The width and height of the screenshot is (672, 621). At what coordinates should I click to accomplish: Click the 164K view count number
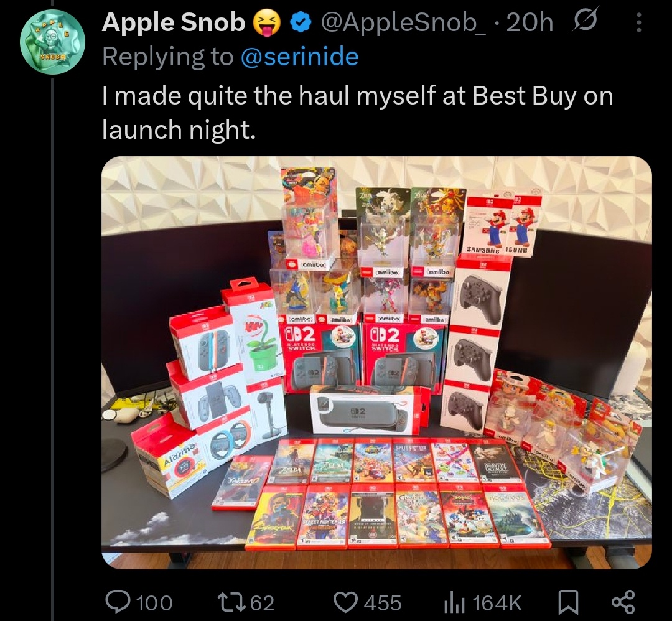click(x=498, y=602)
